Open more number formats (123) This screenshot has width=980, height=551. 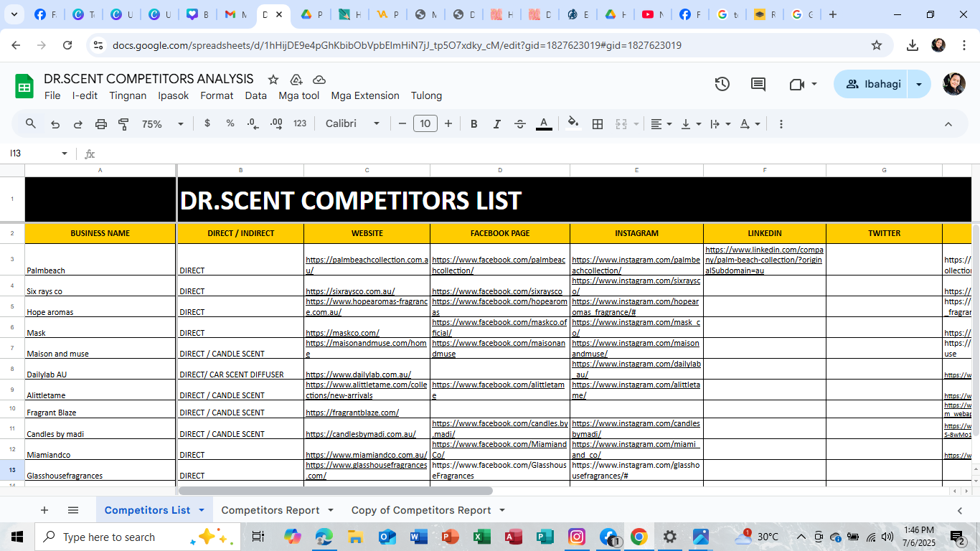pos(300,123)
